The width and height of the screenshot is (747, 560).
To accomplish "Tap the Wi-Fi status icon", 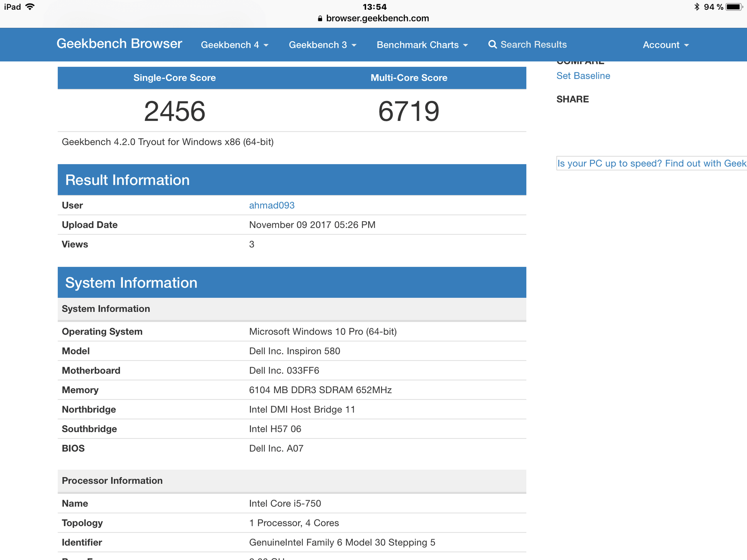I will (30, 7).
